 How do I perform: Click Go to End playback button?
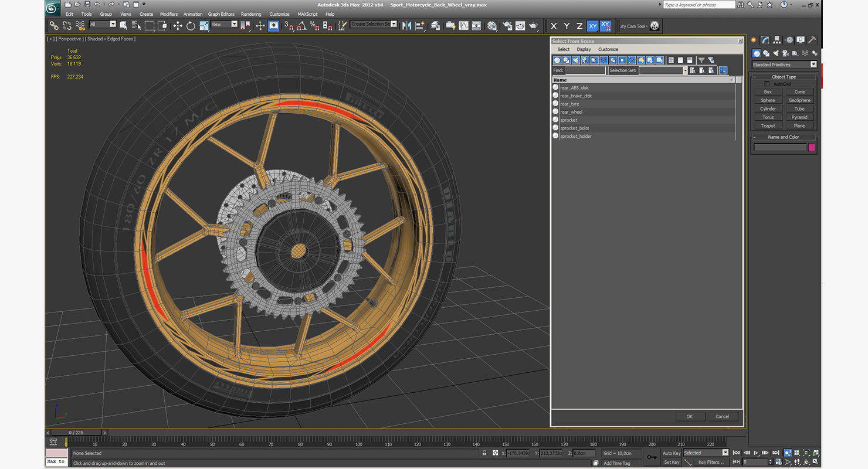tap(776, 453)
